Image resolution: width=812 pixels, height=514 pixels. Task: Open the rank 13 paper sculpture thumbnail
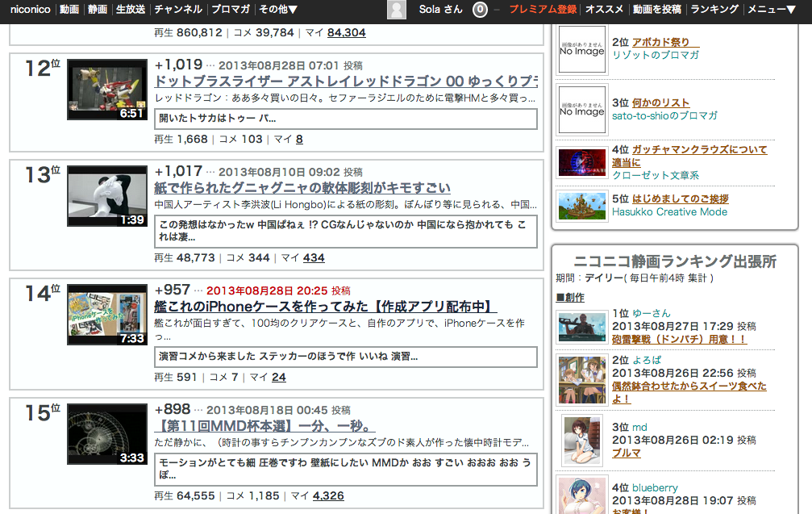click(107, 196)
